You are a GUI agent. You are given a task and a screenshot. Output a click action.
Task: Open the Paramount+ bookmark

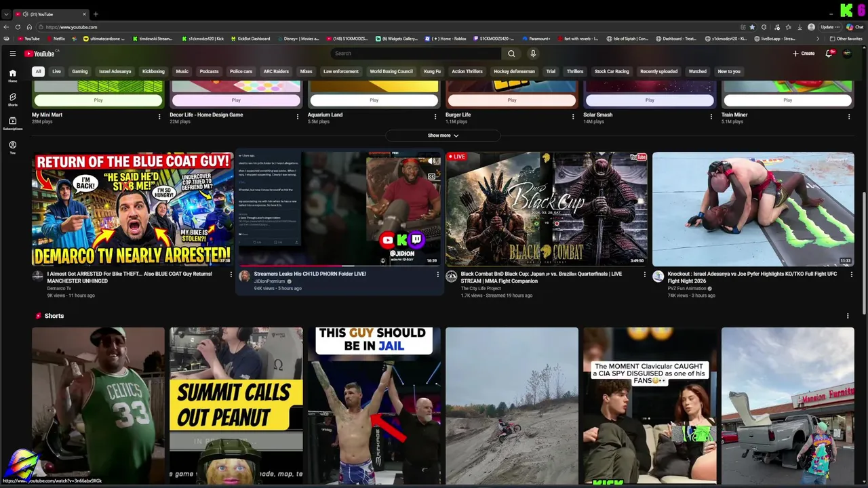536,39
